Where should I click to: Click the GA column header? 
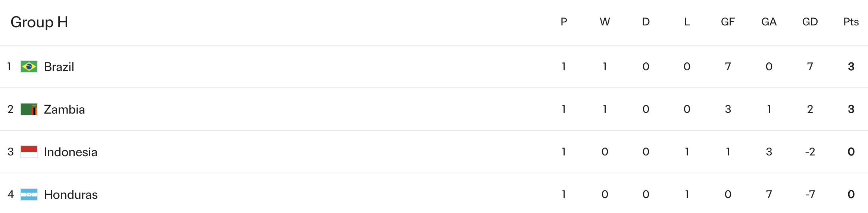[769, 22]
